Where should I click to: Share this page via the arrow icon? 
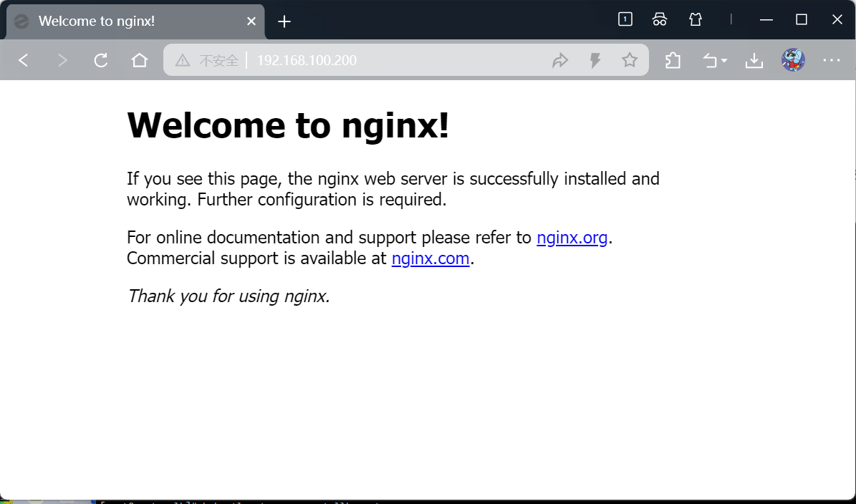click(x=560, y=60)
